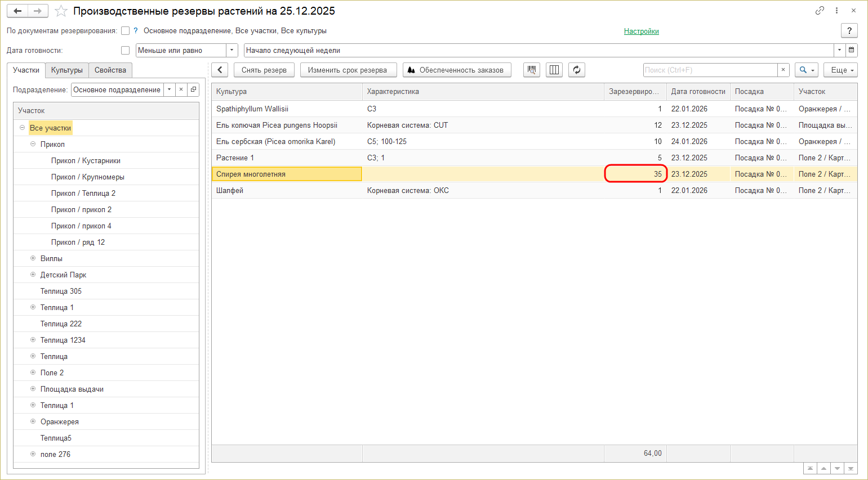
Task: Click the barcode scanner toolbar icon
Action: pyautogui.click(x=532, y=70)
